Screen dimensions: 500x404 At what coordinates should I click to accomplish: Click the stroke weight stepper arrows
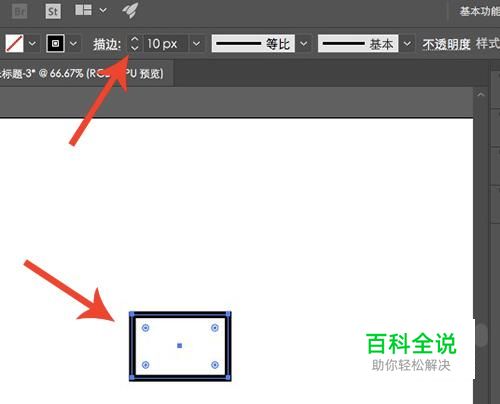click(134, 43)
